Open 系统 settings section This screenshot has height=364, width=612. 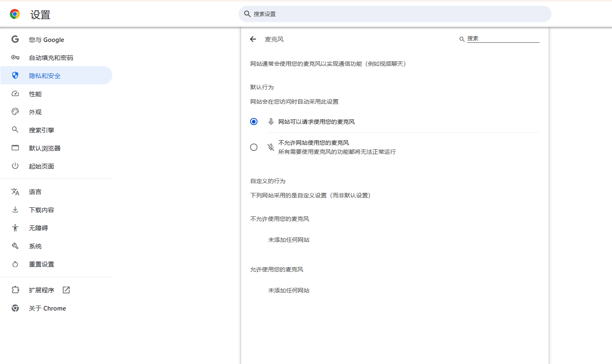(x=56, y=246)
